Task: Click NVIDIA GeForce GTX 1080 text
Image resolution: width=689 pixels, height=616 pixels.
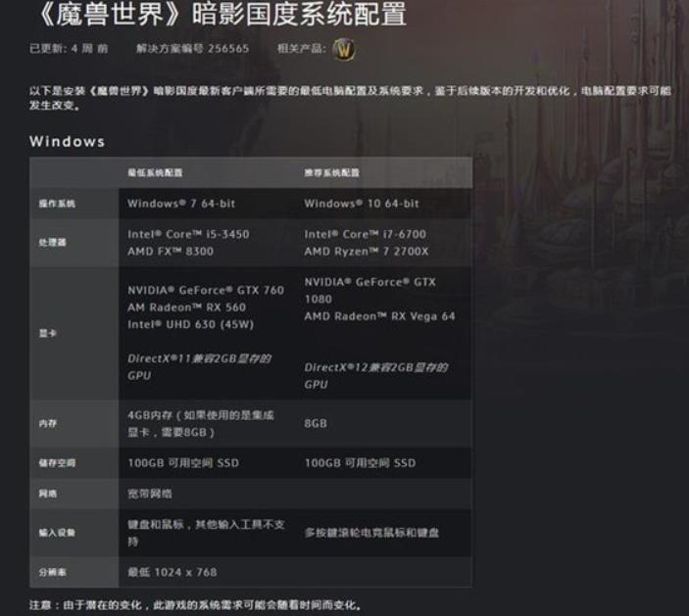Action: [370, 290]
